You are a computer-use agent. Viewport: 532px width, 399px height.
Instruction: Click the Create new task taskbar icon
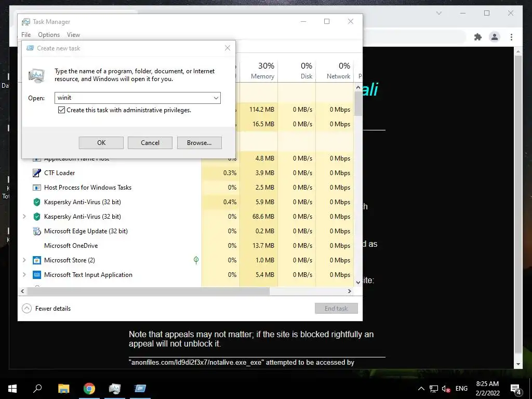(x=140, y=389)
